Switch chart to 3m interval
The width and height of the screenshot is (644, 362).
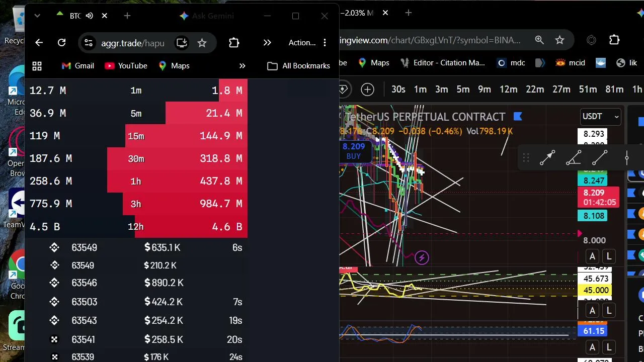coord(441,89)
